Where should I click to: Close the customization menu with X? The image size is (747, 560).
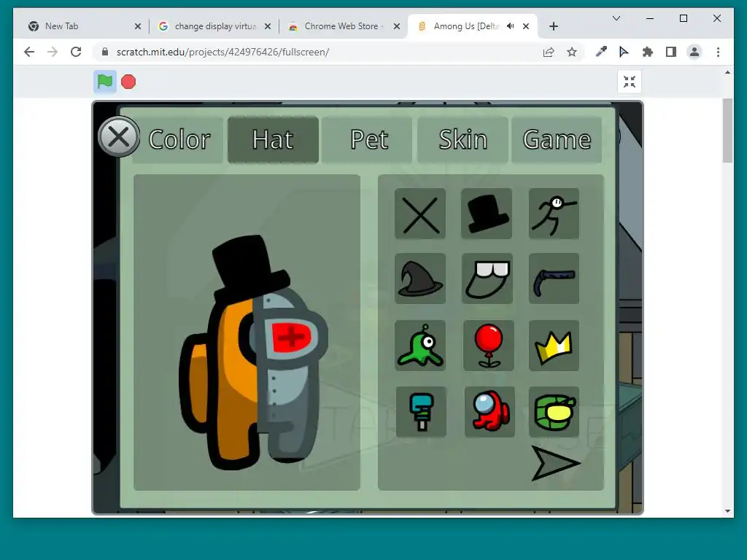119,137
